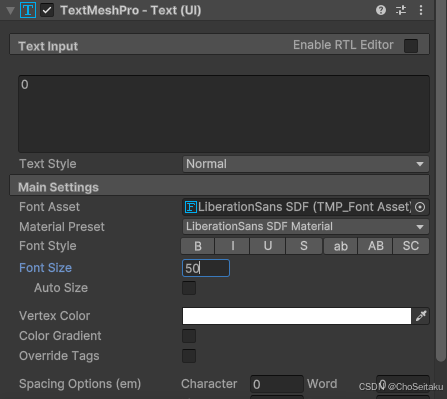The image size is (447, 399).
Task: Open the component help reference icon
Action: tap(381, 10)
